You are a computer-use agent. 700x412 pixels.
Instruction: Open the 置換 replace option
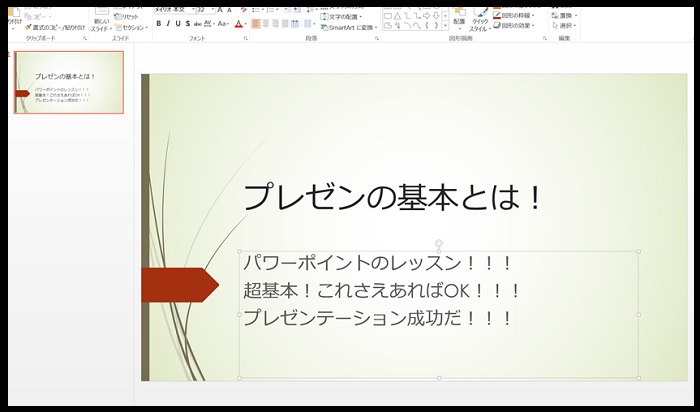(564, 16)
